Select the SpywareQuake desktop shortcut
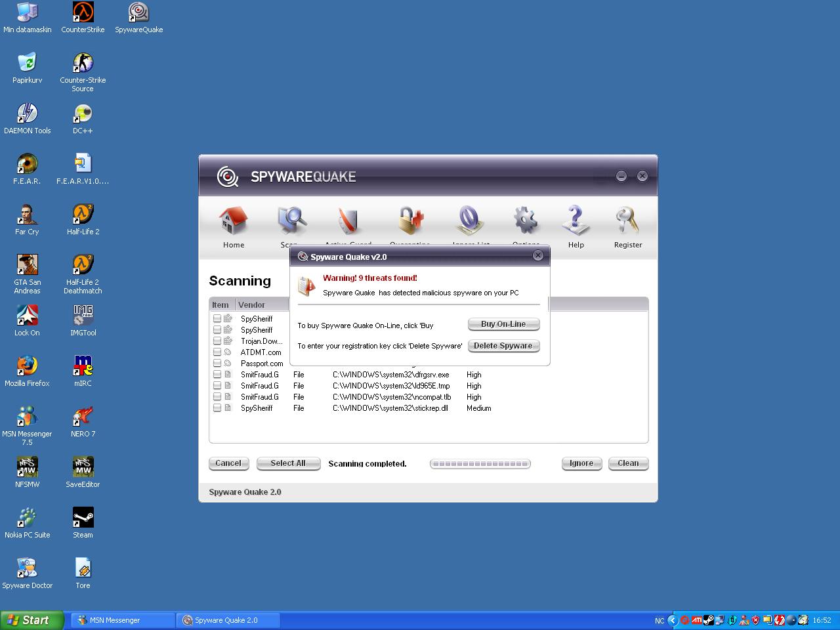This screenshot has height=630, width=840. click(x=138, y=18)
